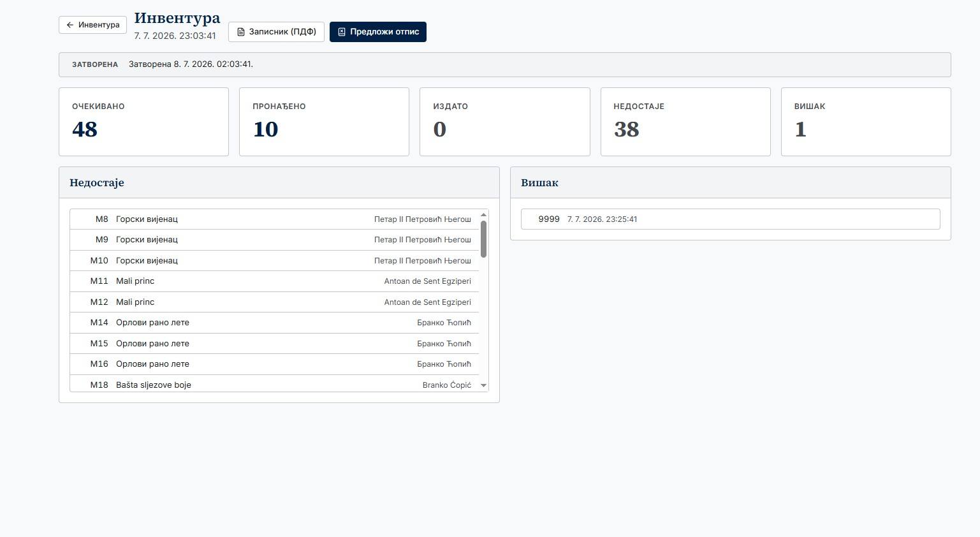Click the PDF document icon in Записник

(x=241, y=32)
